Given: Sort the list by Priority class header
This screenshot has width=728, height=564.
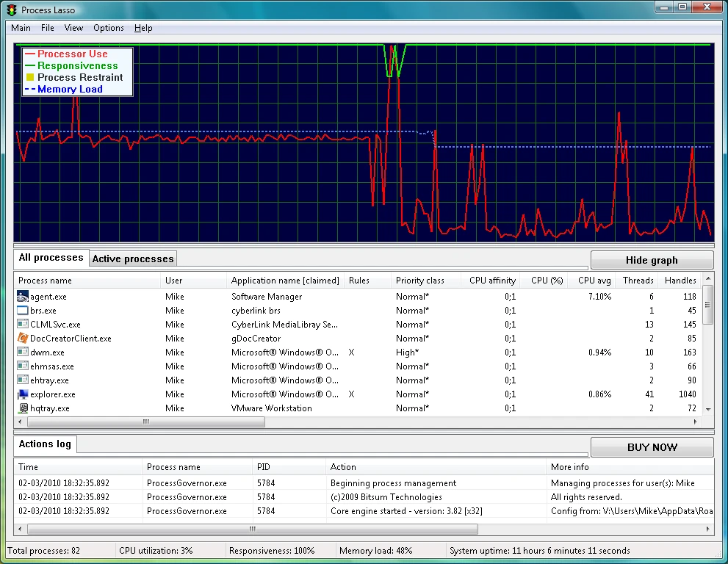Looking at the screenshot, I should [x=420, y=281].
